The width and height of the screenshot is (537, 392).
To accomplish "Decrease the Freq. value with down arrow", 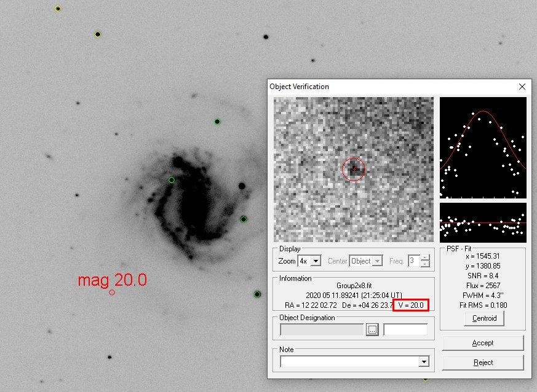I will (425, 264).
